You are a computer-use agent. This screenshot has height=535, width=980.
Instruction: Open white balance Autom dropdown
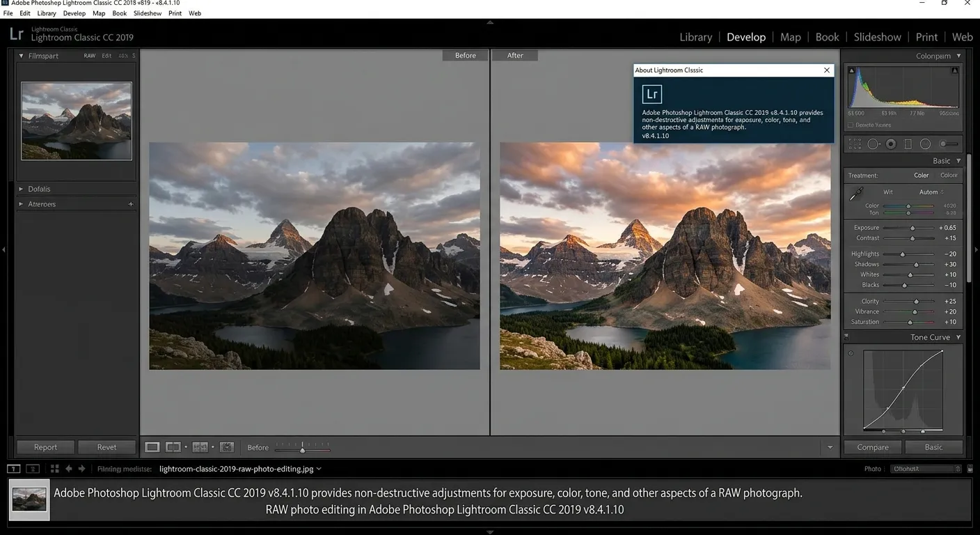(x=931, y=192)
